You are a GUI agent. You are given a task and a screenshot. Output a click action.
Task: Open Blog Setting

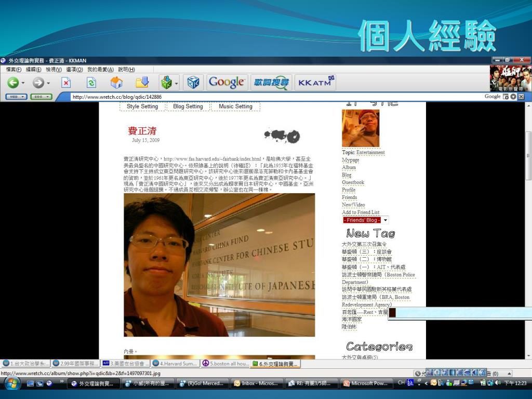click(188, 106)
